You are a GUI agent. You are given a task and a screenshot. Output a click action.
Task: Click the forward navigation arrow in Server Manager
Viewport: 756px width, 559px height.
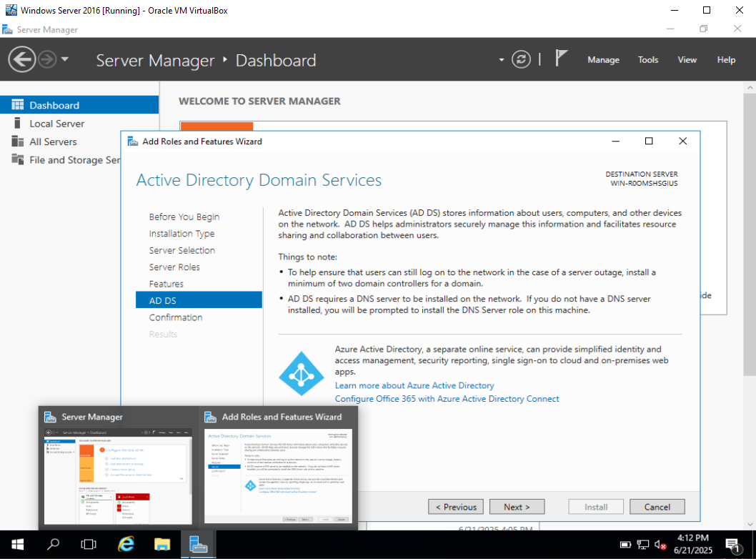tap(47, 60)
